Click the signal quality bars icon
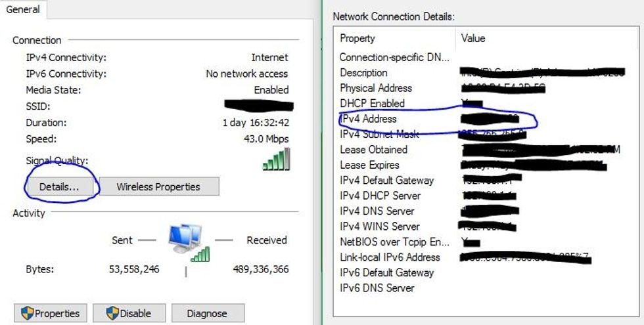644x325 pixels. (276, 160)
